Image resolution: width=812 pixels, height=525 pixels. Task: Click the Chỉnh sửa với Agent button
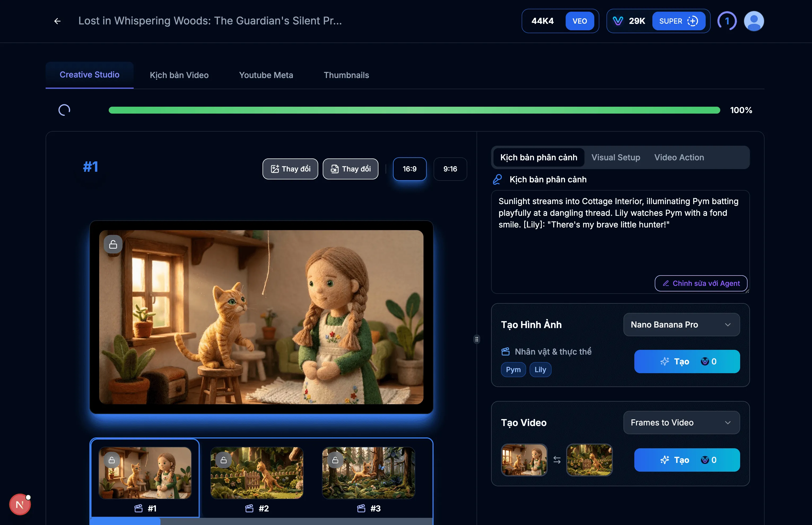[701, 283]
